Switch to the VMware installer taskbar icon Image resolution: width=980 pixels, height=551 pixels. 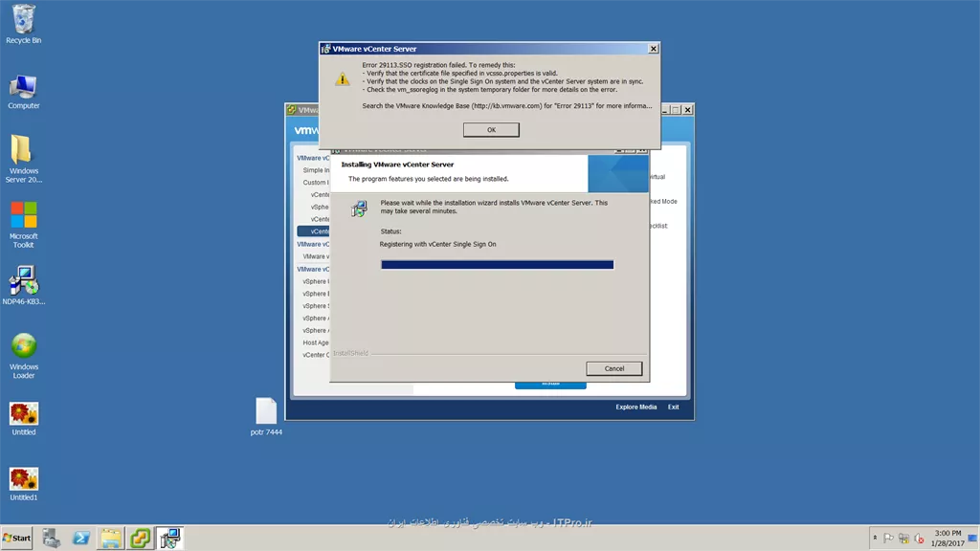click(x=140, y=538)
